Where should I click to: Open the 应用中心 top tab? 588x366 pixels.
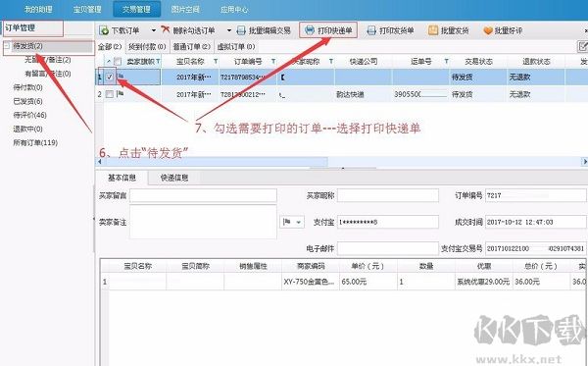[x=234, y=10]
